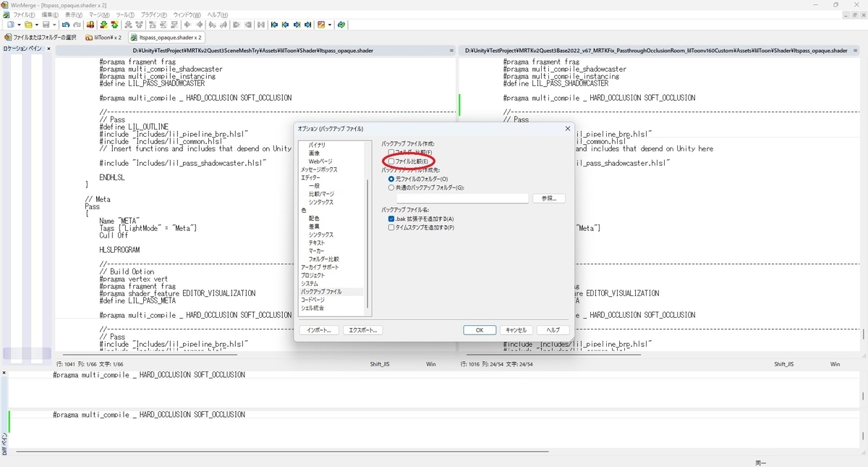Expand the Save dropdown arrow
Screen dimensions: 868x467
tap(54, 25)
